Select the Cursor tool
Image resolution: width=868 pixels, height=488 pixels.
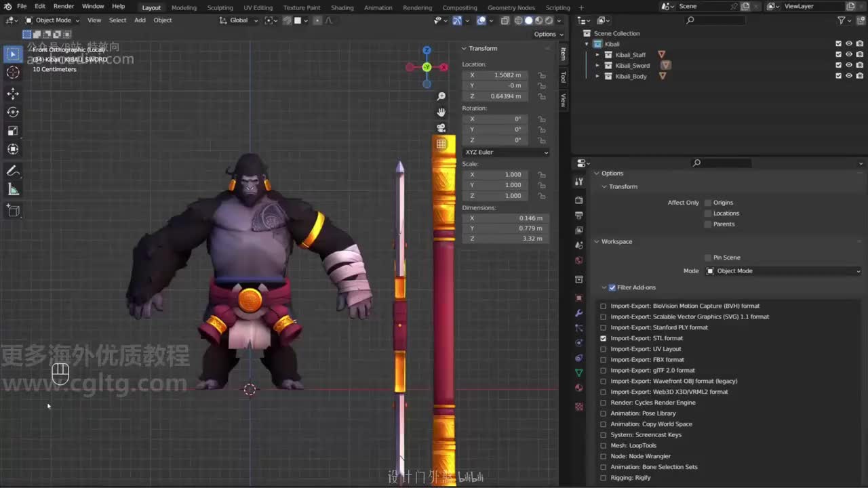click(13, 73)
